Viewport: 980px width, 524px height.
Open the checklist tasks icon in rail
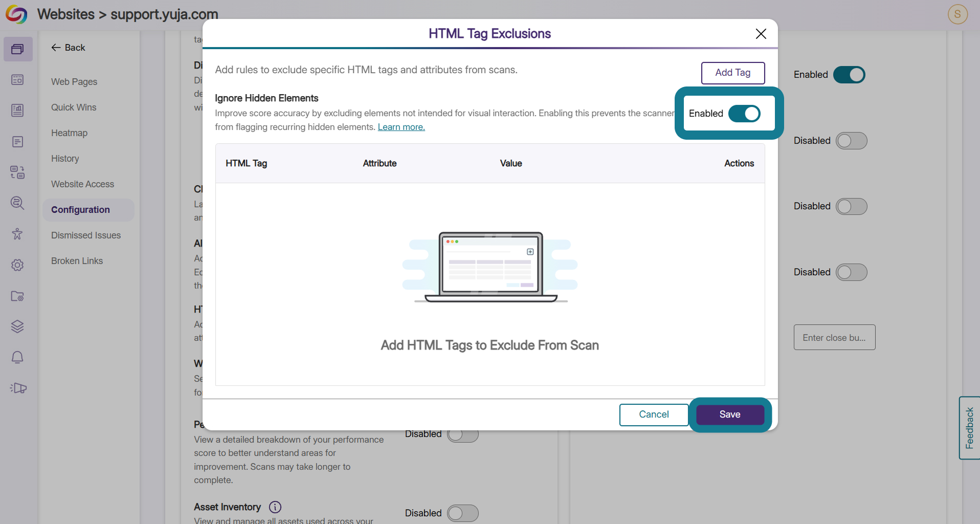[17, 172]
